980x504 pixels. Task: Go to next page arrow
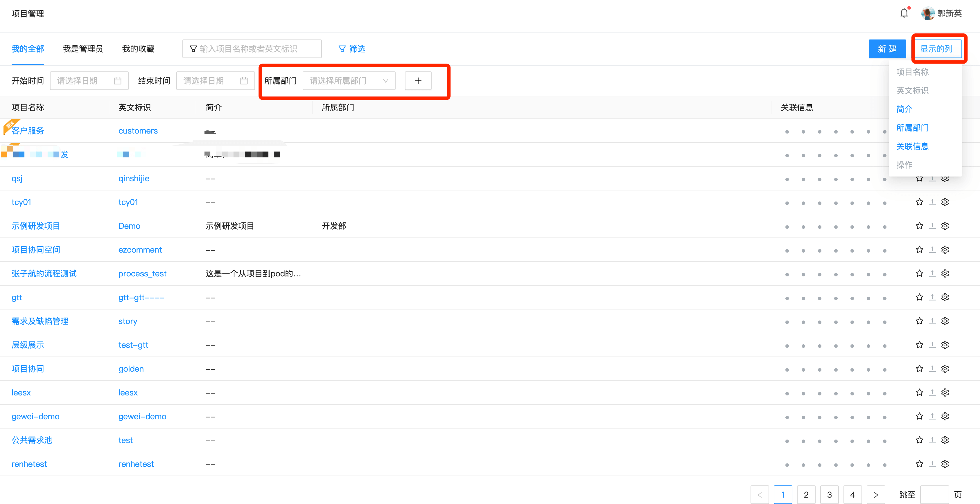[875, 494]
